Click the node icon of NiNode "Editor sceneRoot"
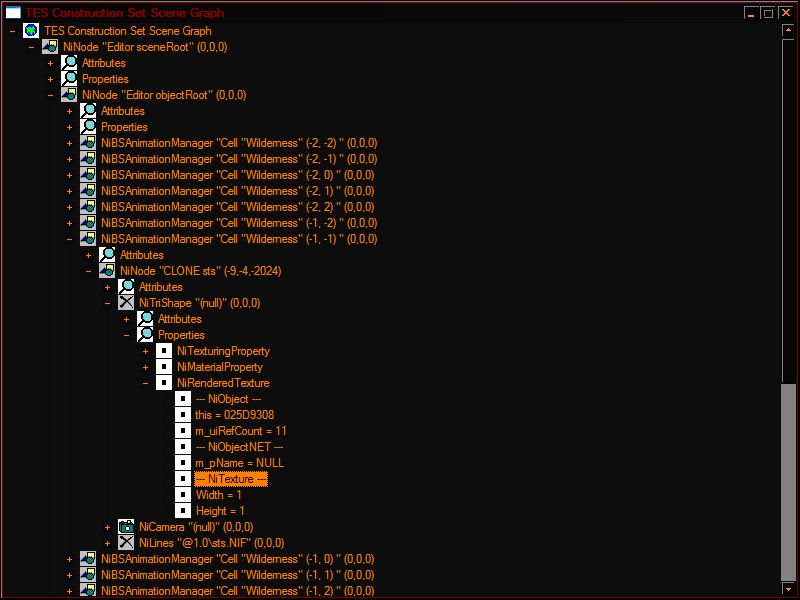The image size is (800, 600). pyautogui.click(x=49, y=47)
